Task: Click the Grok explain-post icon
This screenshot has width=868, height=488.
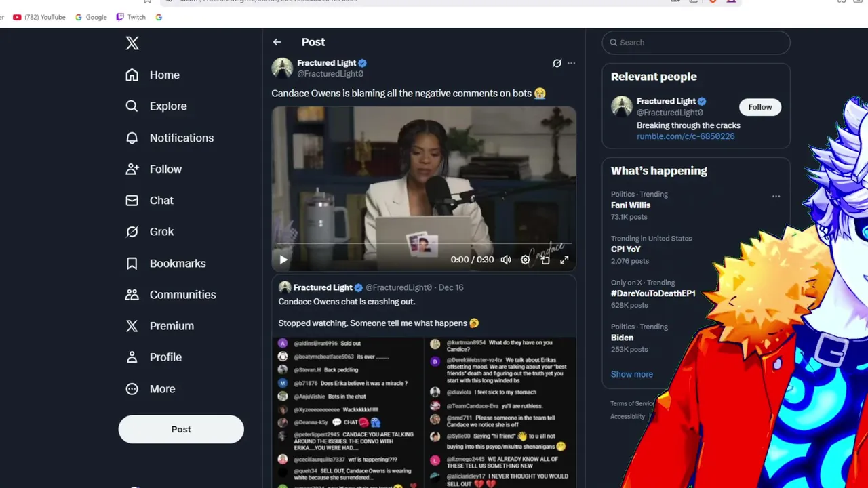Action: click(557, 63)
